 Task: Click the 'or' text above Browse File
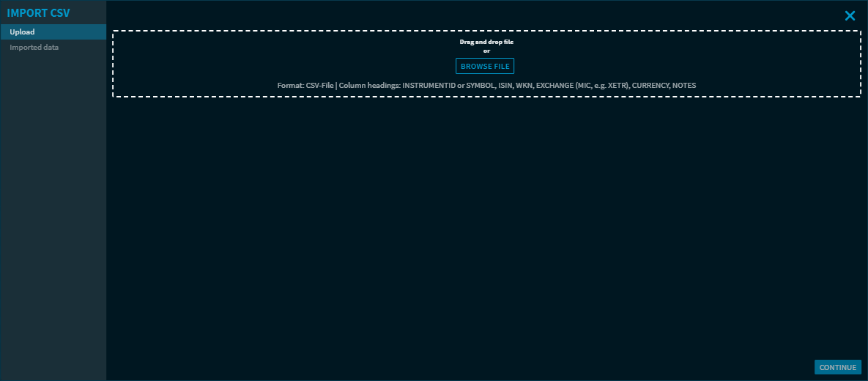point(486,51)
